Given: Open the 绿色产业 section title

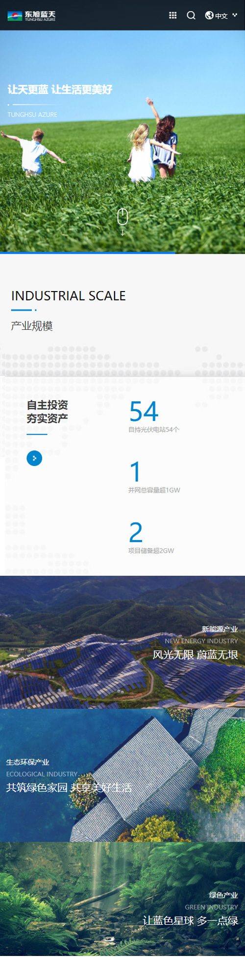Looking at the screenshot, I should [223, 895].
